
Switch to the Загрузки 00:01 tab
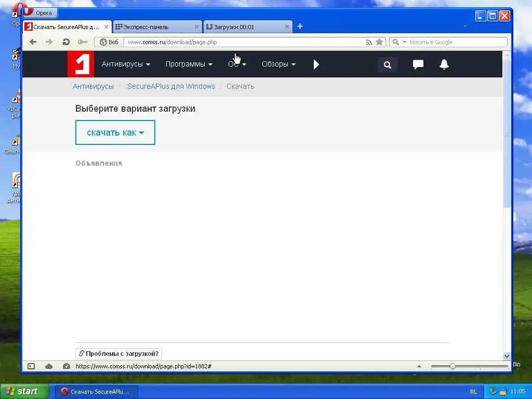(x=244, y=27)
